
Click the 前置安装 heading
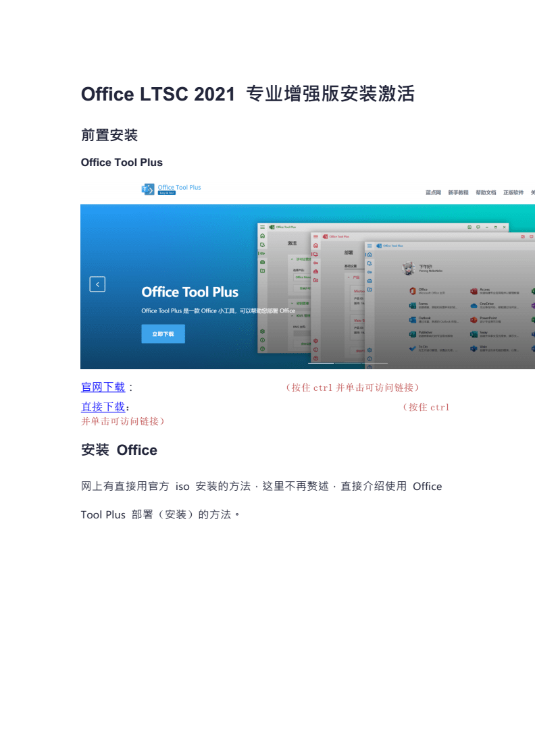109,135
